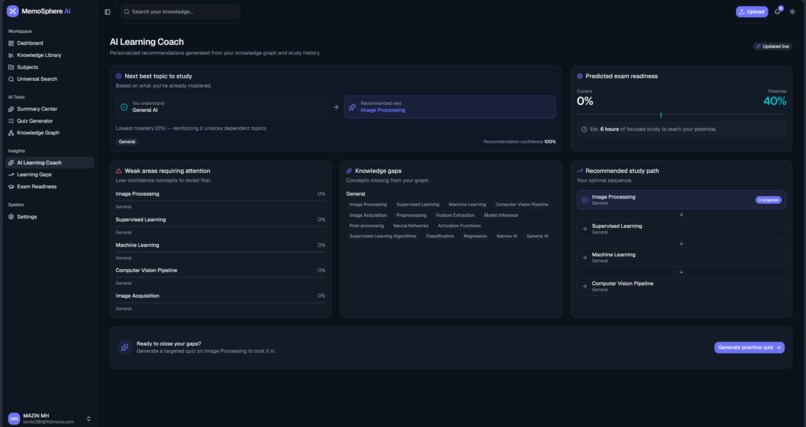Click the General tag under lowest mastery text

(127, 142)
